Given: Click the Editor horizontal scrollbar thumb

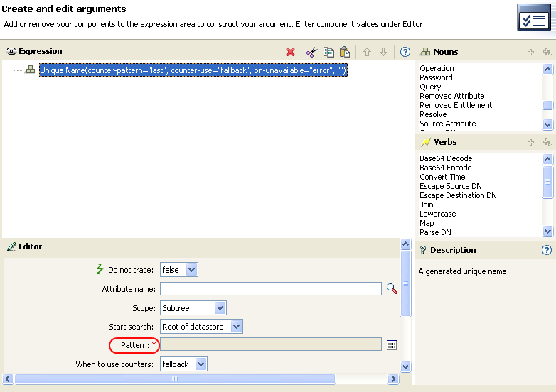Looking at the screenshot, I should coord(175,379).
